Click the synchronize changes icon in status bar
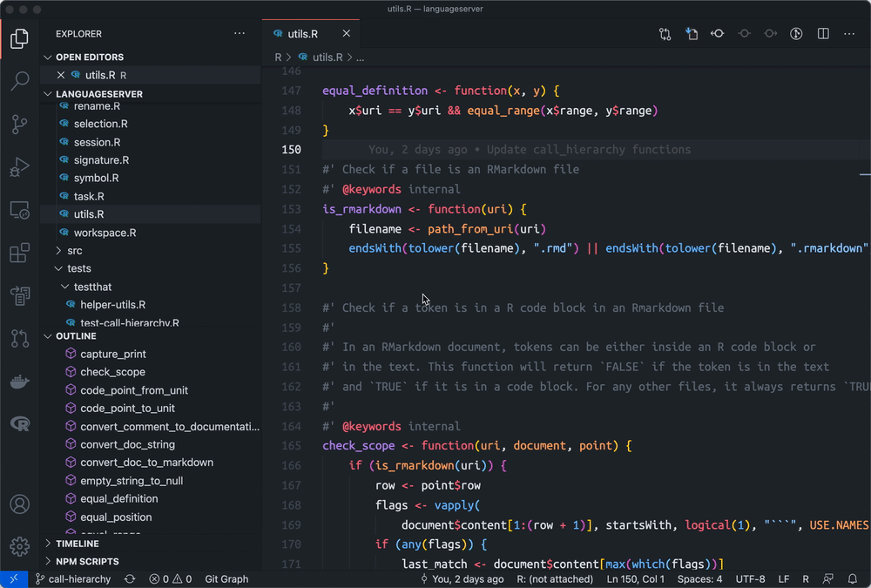This screenshot has width=871, height=588. (130, 579)
